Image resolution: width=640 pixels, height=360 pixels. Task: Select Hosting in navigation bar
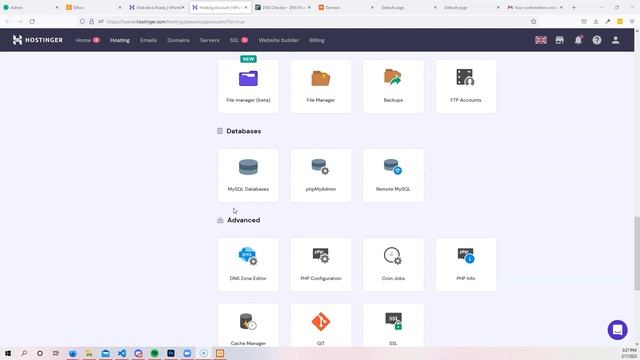(x=120, y=40)
